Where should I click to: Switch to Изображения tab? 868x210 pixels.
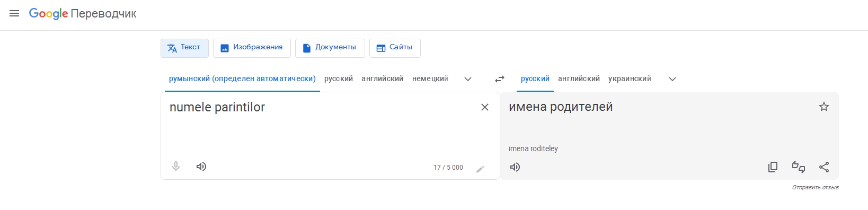252,48
